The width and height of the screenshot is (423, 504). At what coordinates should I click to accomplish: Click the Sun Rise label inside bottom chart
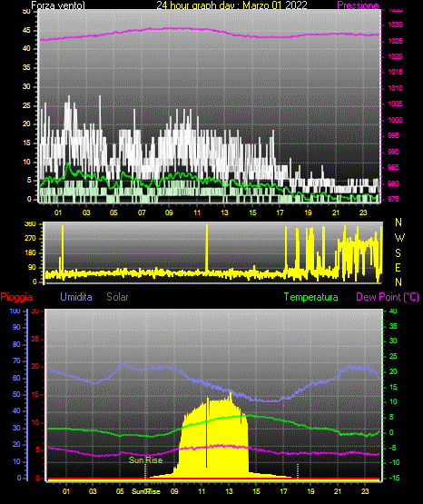pos(146,460)
